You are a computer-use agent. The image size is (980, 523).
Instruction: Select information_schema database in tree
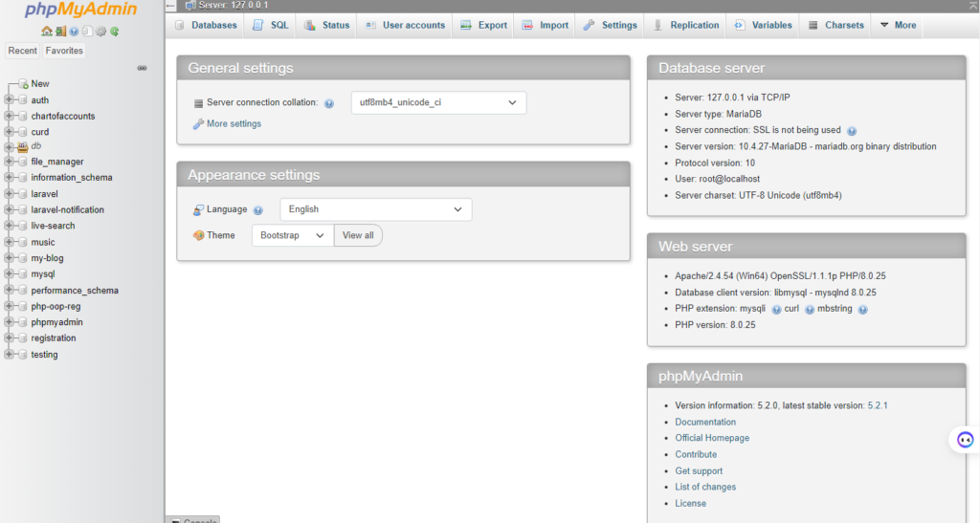coord(72,178)
